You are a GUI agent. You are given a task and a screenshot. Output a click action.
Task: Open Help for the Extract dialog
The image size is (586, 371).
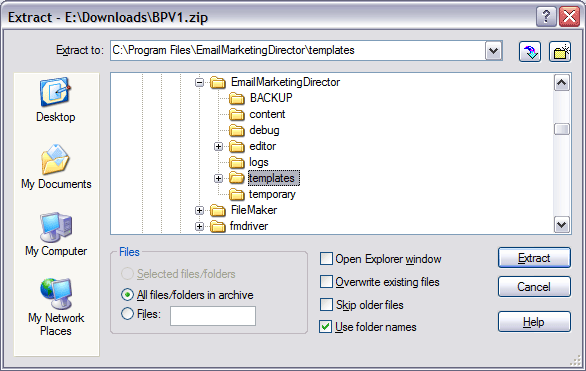(534, 322)
